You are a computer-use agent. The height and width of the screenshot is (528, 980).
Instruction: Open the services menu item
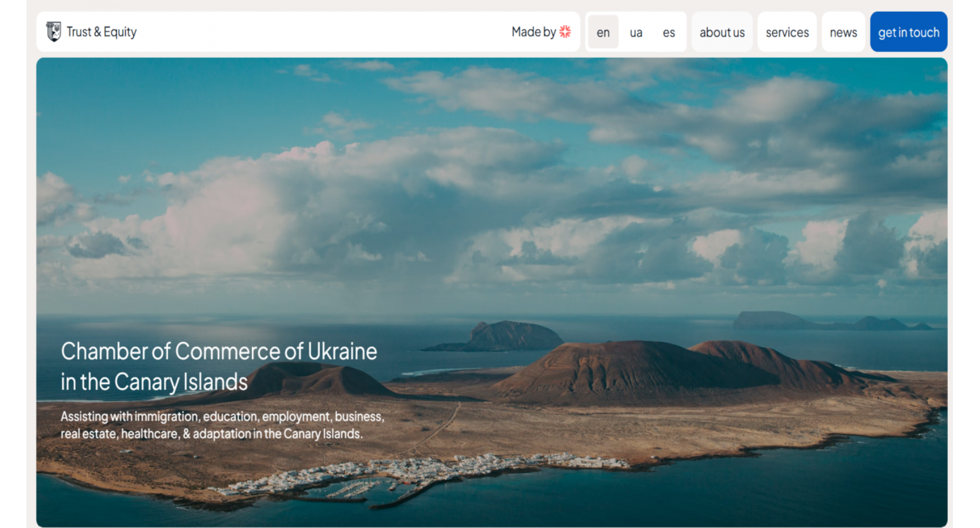(787, 32)
